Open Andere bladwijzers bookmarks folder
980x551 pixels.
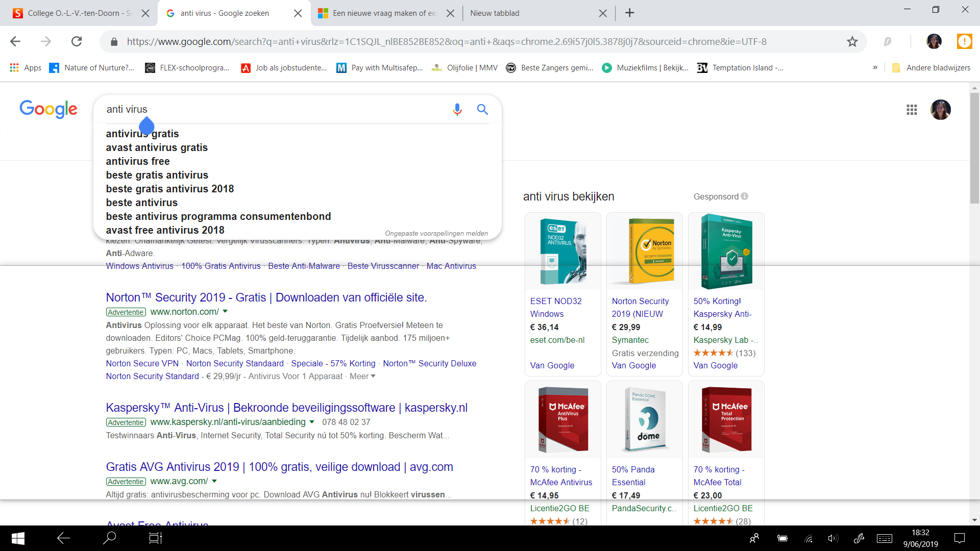coord(931,68)
